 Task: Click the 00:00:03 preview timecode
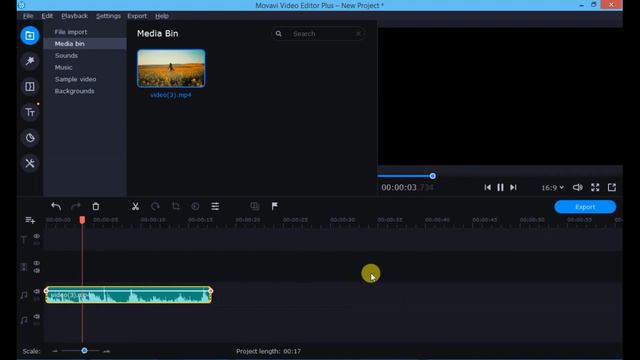pos(399,187)
